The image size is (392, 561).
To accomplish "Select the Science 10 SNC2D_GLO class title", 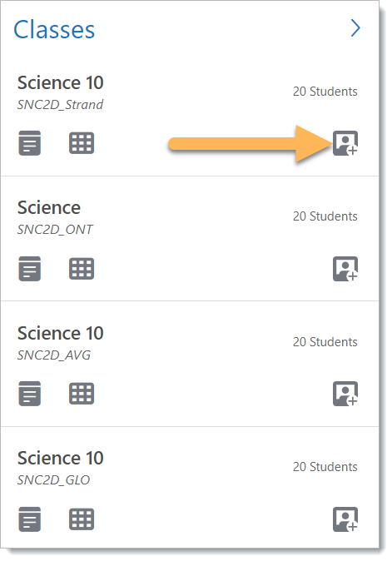I will coord(61,458).
